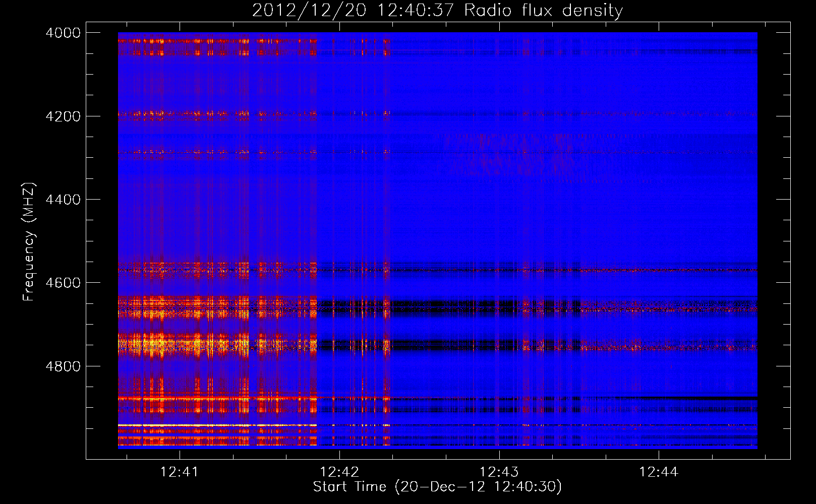Click the 12:43 time axis label
Image resolution: width=816 pixels, height=504 pixels.
coord(499,472)
